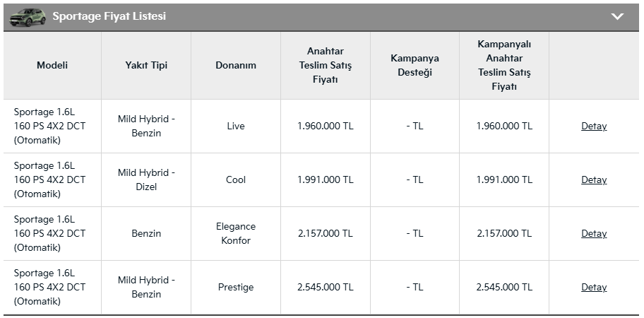Select the Elegance Konfor trim cell

236,234
